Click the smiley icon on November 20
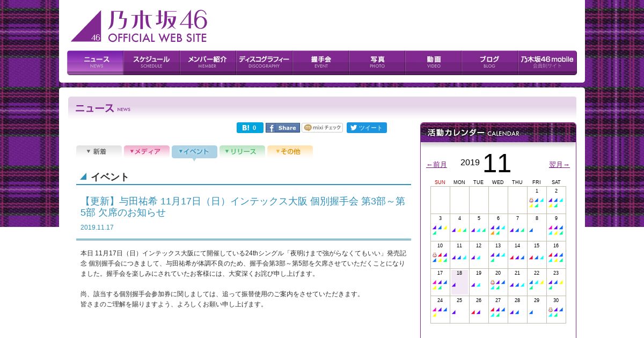644x338 pixels. click(x=493, y=282)
